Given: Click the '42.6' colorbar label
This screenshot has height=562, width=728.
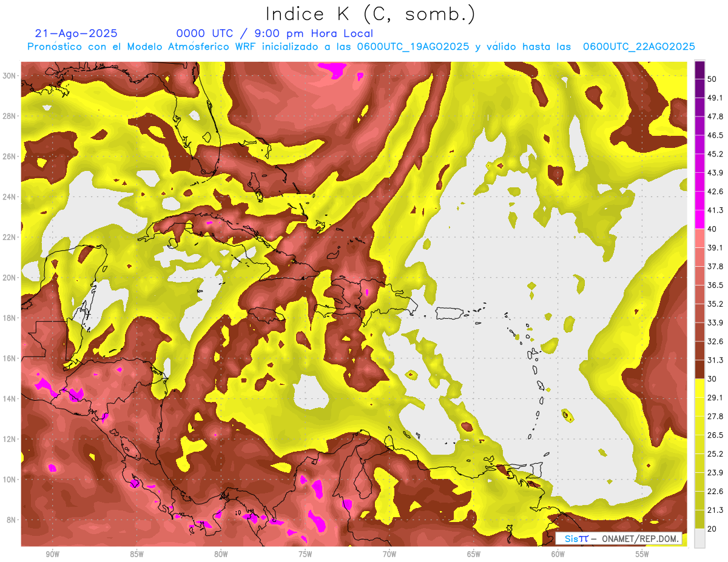Looking at the screenshot, I should tap(716, 192).
